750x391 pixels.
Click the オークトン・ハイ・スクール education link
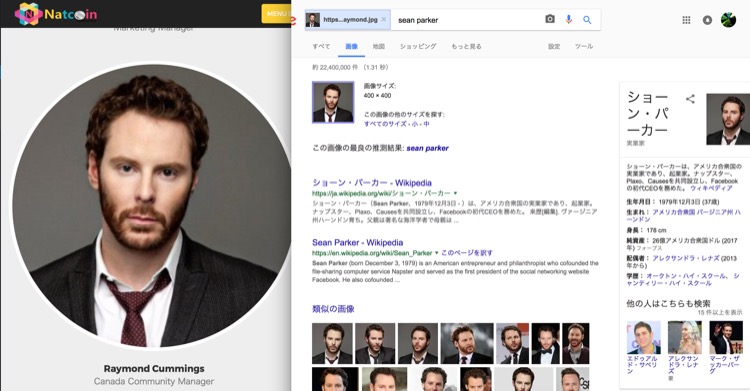[x=687, y=276]
